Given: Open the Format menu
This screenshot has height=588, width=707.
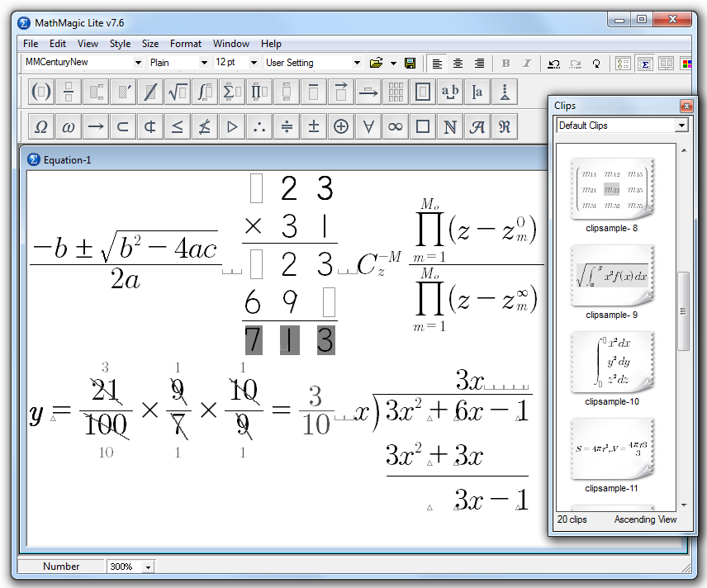Looking at the screenshot, I should pos(185,44).
